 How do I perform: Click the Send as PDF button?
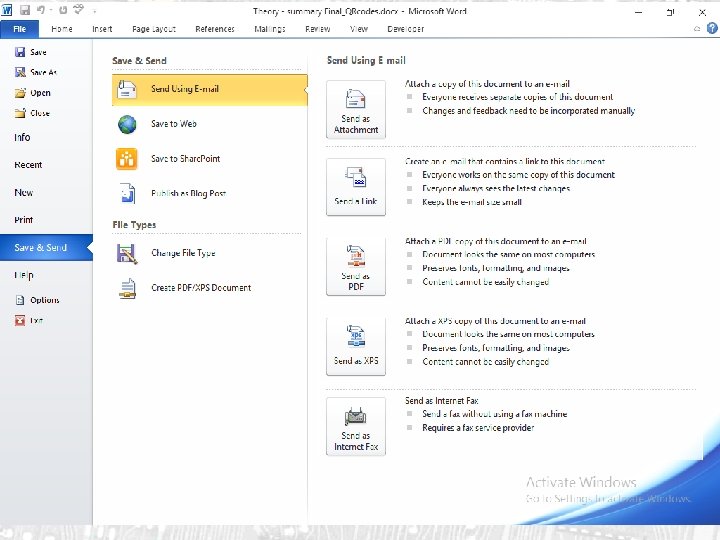356,266
